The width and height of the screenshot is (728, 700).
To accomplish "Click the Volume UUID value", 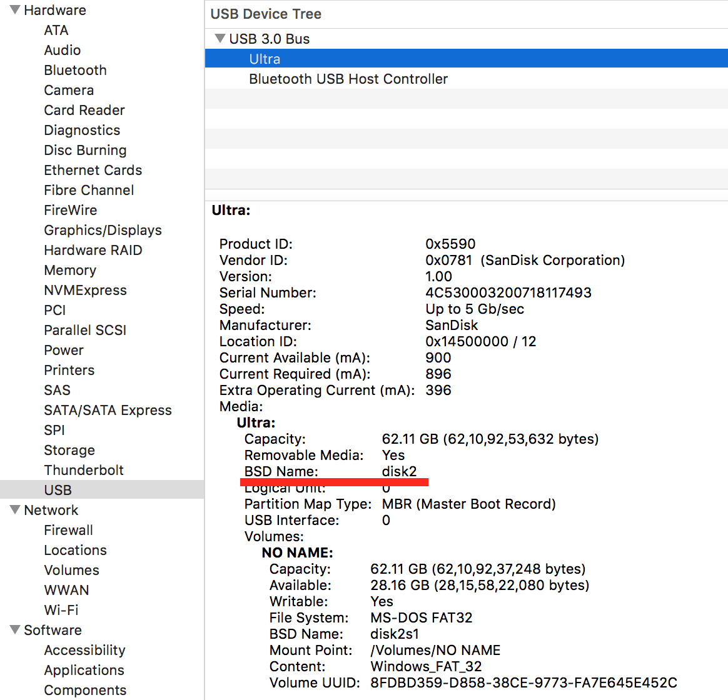I will [x=523, y=682].
